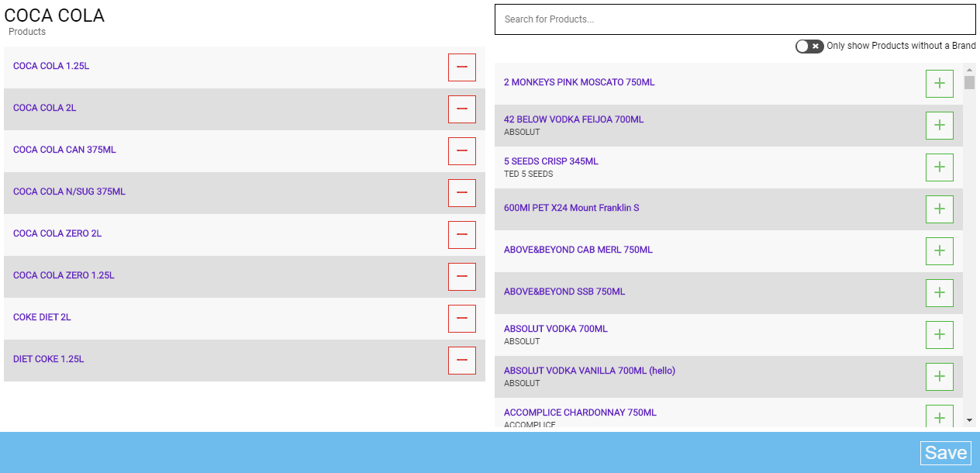
Task: Click scrollbar down arrow in product list
Action: point(969,420)
